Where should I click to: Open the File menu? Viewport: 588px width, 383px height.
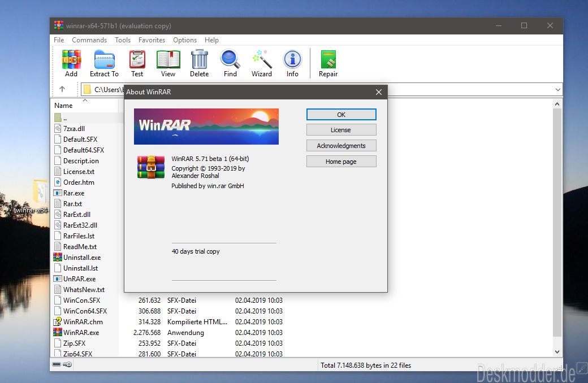59,40
